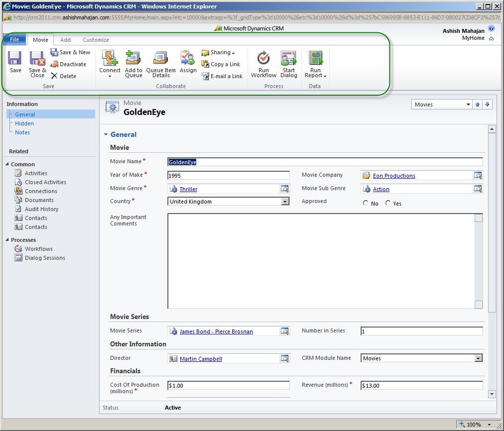
Task: Click the Any Important Comments box
Action: point(325,261)
